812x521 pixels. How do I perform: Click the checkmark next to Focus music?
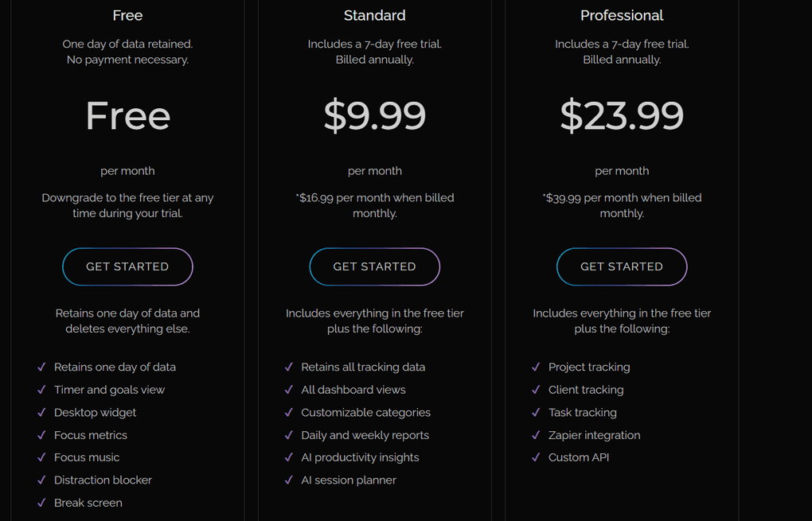pos(41,457)
